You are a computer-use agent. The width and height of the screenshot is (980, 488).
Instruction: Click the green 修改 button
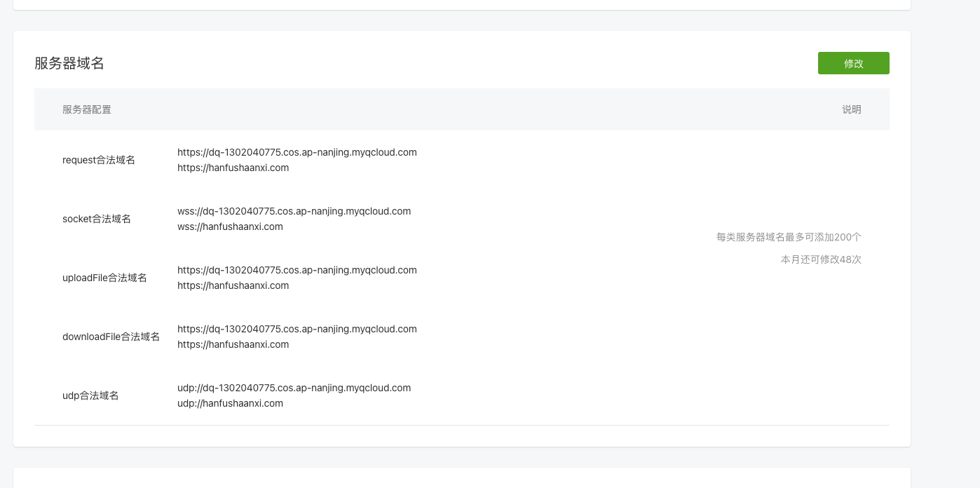pos(853,63)
